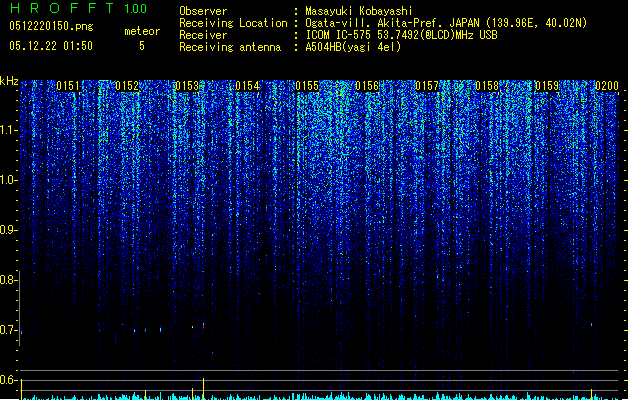This screenshot has height=400, width=629.
Task: Click the 1.1 kHz frequency axis label
Action: [x=8, y=130]
